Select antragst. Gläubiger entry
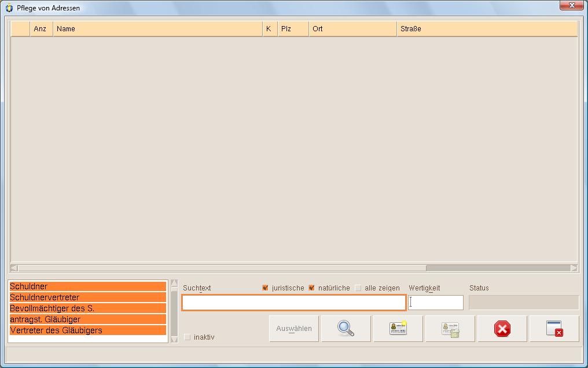 click(x=88, y=319)
